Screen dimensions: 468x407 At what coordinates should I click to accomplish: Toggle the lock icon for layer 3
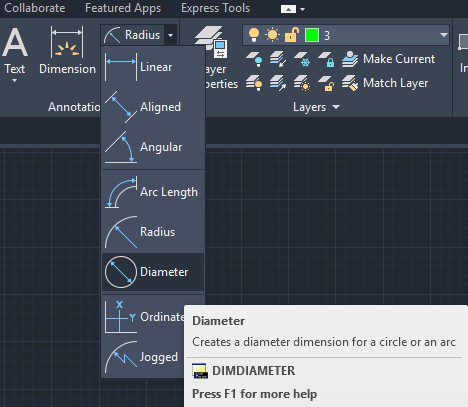pyautogui.click(x=291, y=35)
